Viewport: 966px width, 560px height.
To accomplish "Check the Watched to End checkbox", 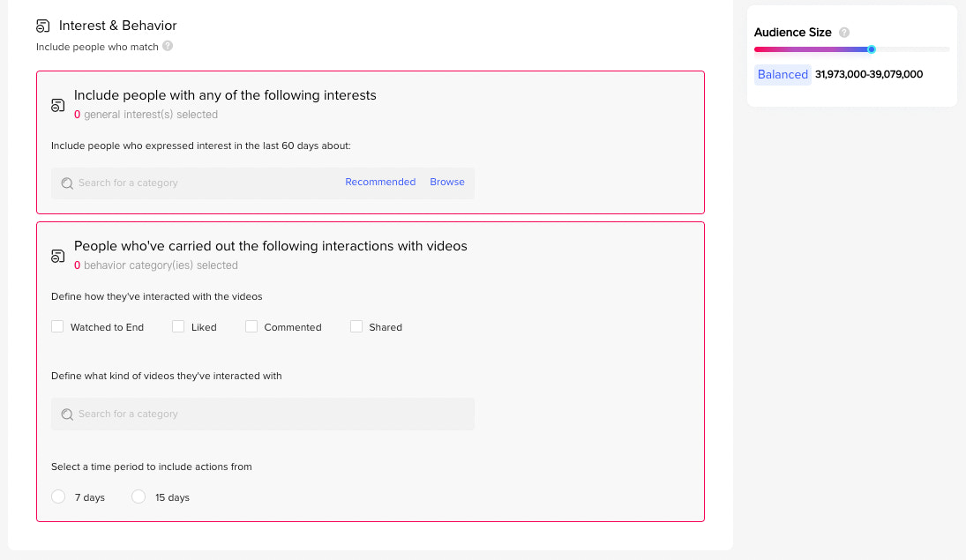I will pos(57,326).
